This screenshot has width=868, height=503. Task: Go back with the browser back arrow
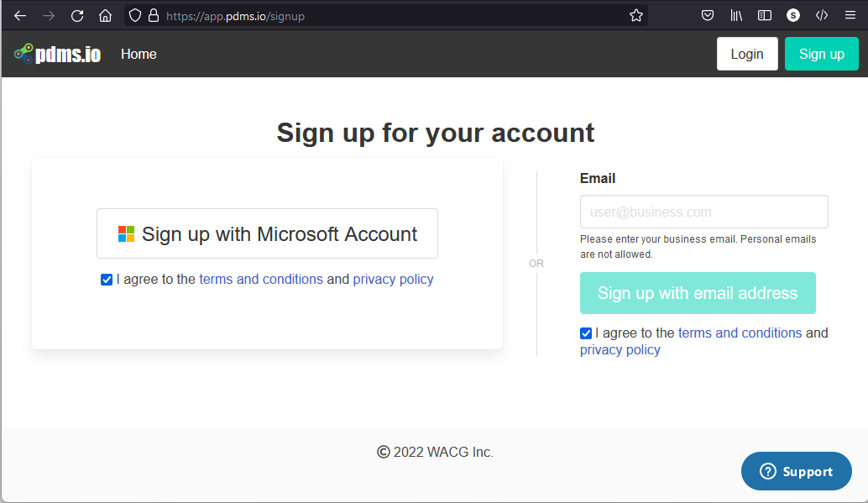20,16
